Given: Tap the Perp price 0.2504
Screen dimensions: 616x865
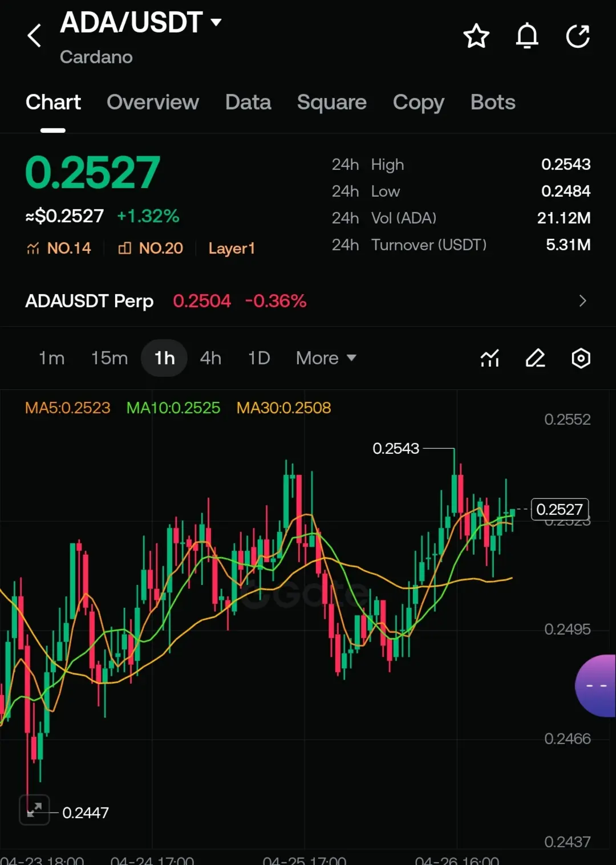Looking at the screenshot, I should point(202,300).
